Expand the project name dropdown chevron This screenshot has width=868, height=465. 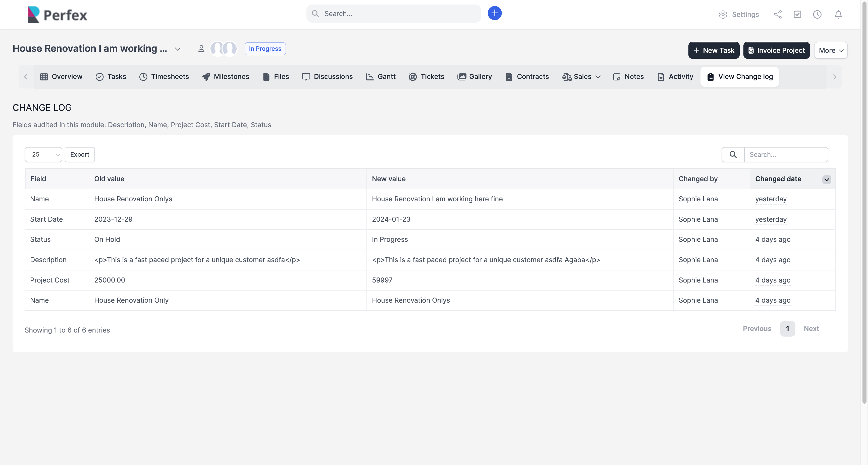(x=178, y=49)
